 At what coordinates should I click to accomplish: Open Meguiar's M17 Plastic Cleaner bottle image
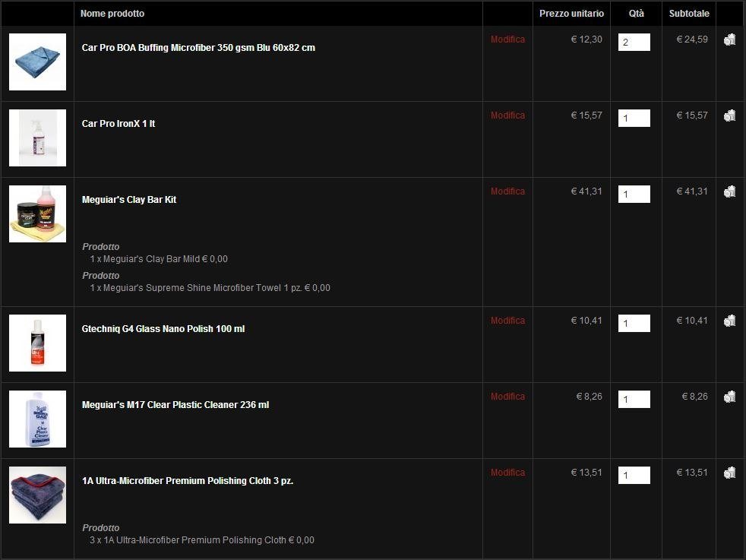click(37, 419)
